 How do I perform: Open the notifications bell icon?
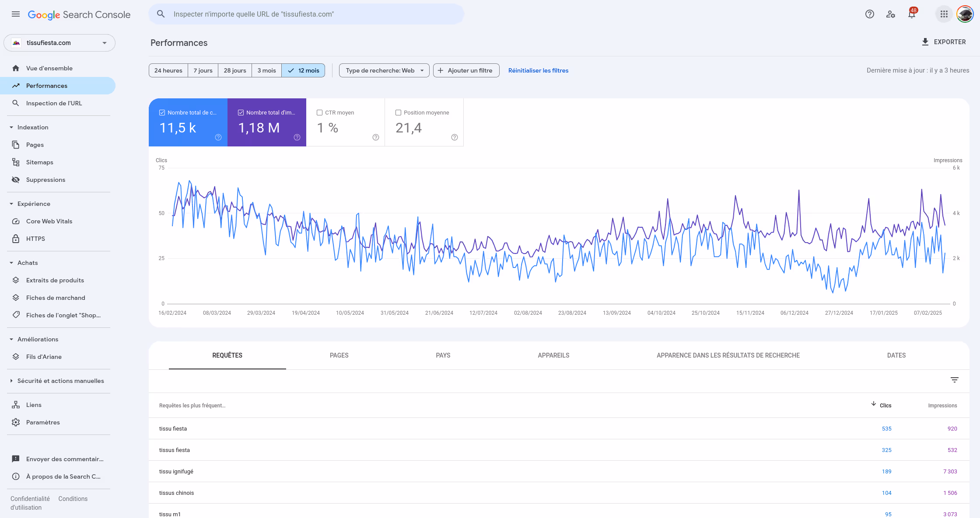[x=912, y=14]
